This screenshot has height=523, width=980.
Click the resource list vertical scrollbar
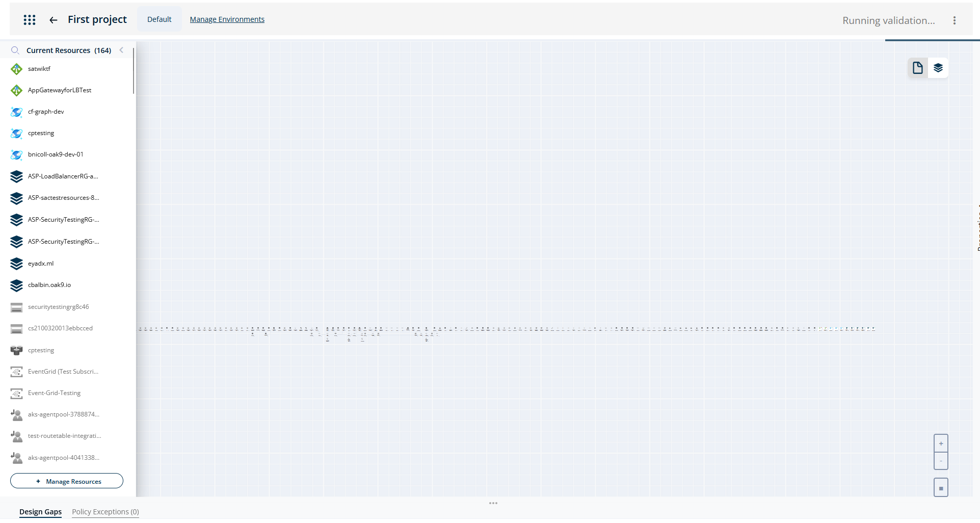point(134,70)
